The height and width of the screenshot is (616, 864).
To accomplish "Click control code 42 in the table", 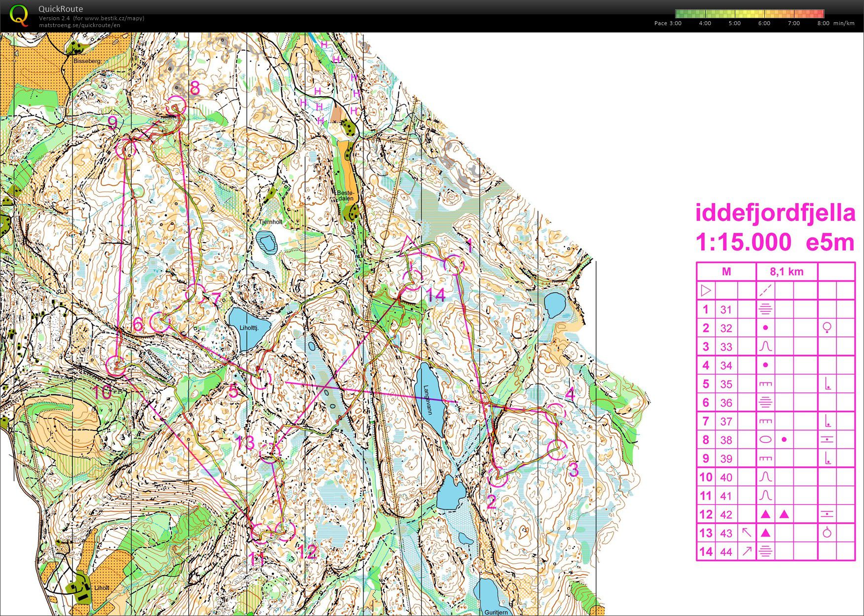I will [726, 515].
